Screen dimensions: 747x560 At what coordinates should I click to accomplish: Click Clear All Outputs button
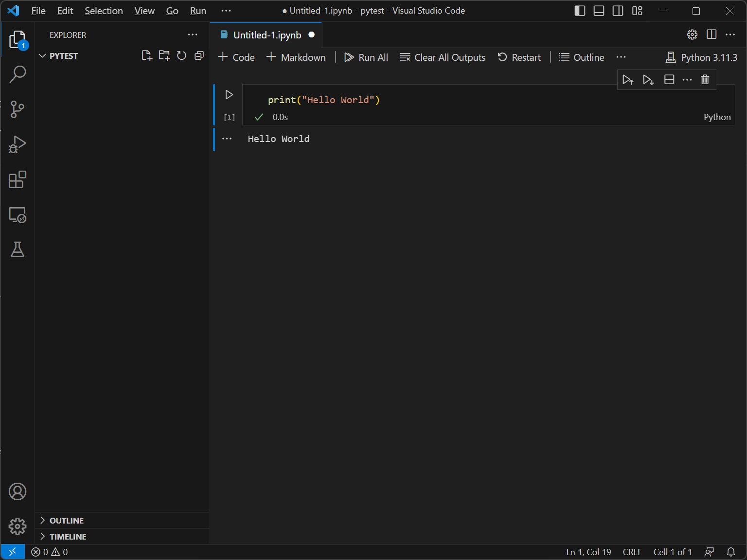[x=443, y=57]
